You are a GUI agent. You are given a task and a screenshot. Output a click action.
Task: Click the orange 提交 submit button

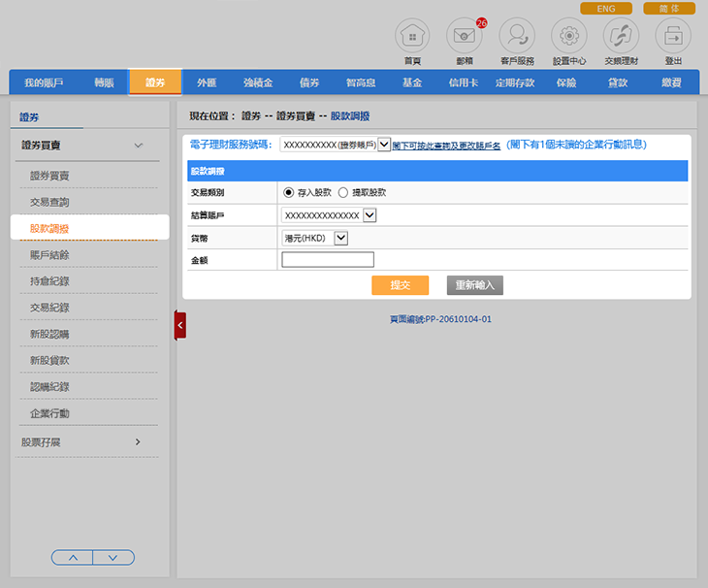click(x=400, y=285)
